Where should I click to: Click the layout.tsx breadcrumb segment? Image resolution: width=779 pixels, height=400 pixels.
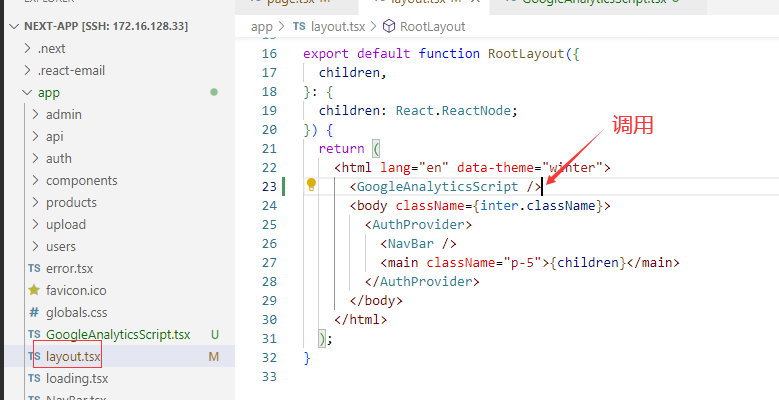338,26
